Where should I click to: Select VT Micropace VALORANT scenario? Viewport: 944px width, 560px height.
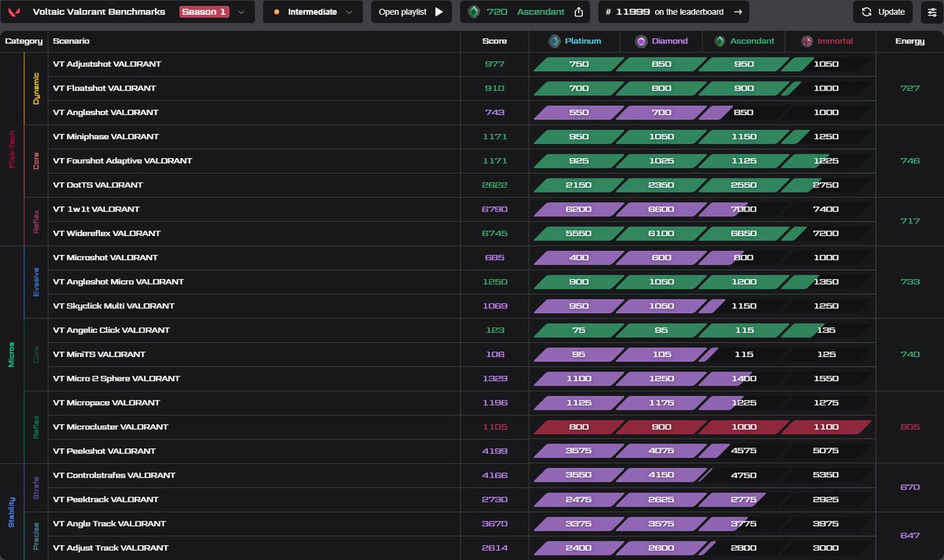point(106,402)
